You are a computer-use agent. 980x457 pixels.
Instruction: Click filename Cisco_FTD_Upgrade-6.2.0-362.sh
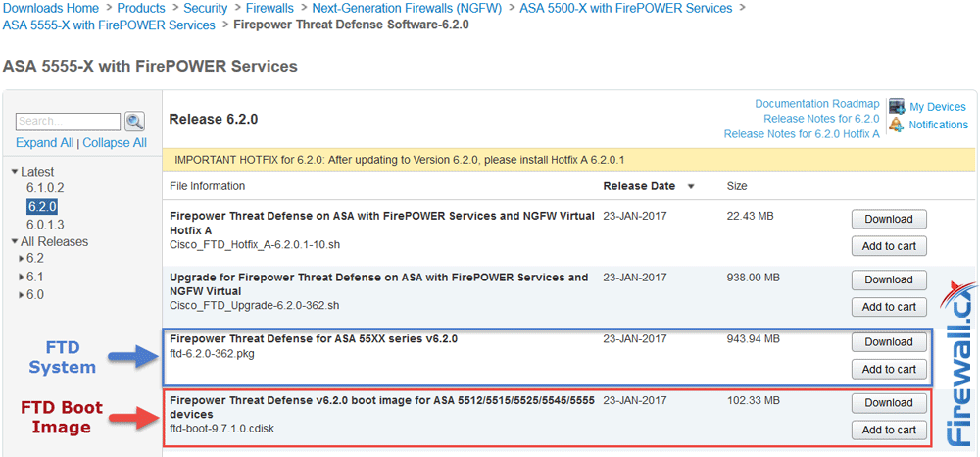point(255,306)
